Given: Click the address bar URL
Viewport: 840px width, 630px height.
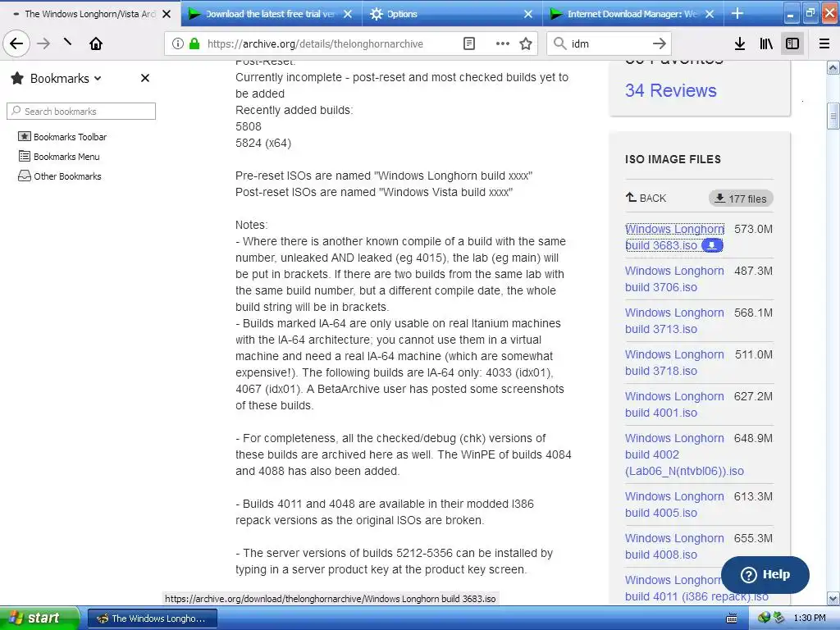Looking at the screenshot, I should point(315,44).
